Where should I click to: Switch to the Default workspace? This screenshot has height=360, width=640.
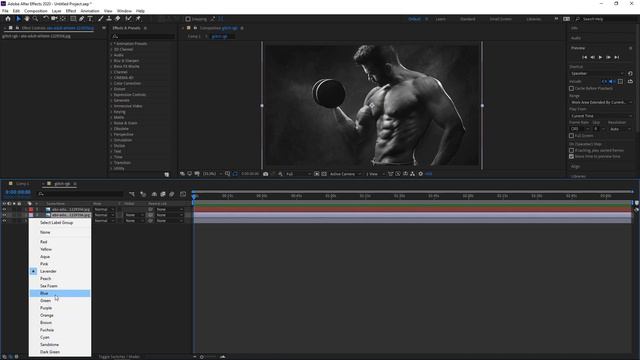[414, 19]
